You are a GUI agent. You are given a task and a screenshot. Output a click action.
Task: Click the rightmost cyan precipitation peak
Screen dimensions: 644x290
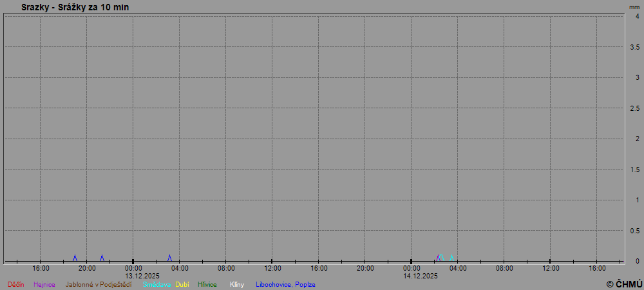tap(451, 258)
